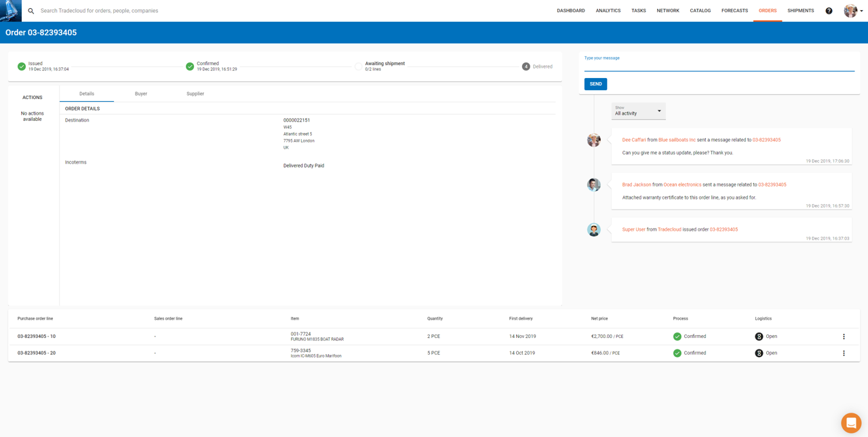Screen dimensions: 868x437
Task: Select purchase order line 03-82393405 - 20
Action: pos(37,354)
